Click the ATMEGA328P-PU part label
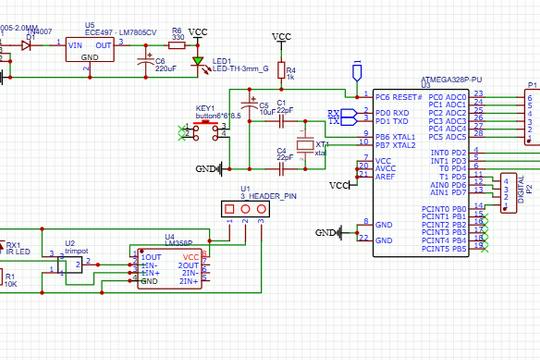 coord(451,79)
